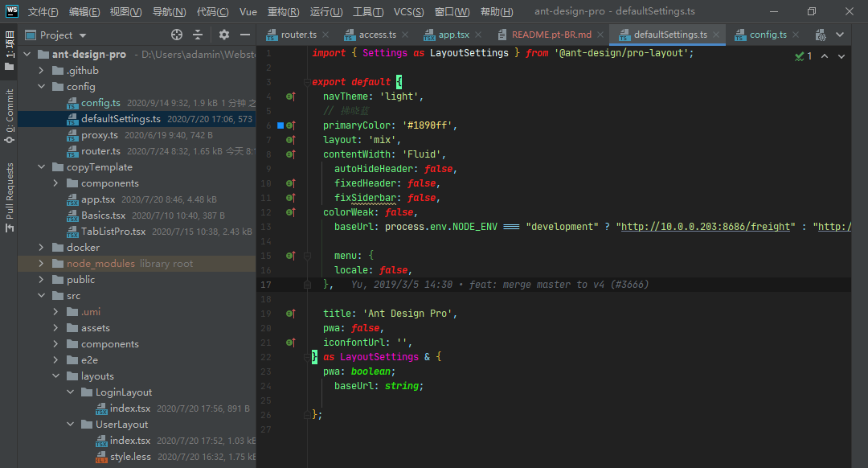Open the VCS(S) menu

(x=409, y=11)
